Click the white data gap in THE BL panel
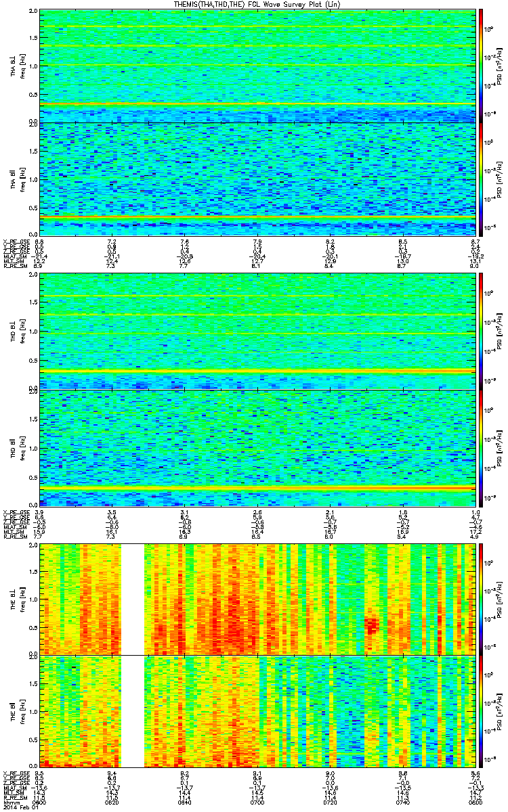 [x=133, y=599]
